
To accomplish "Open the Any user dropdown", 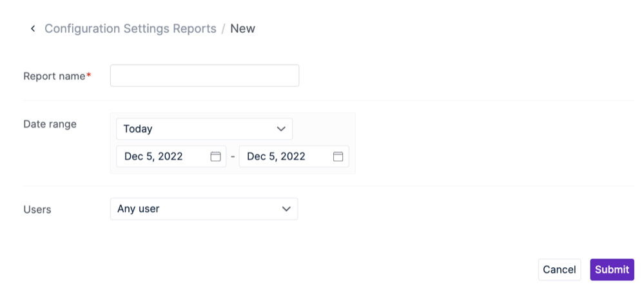I will point(204,209).
